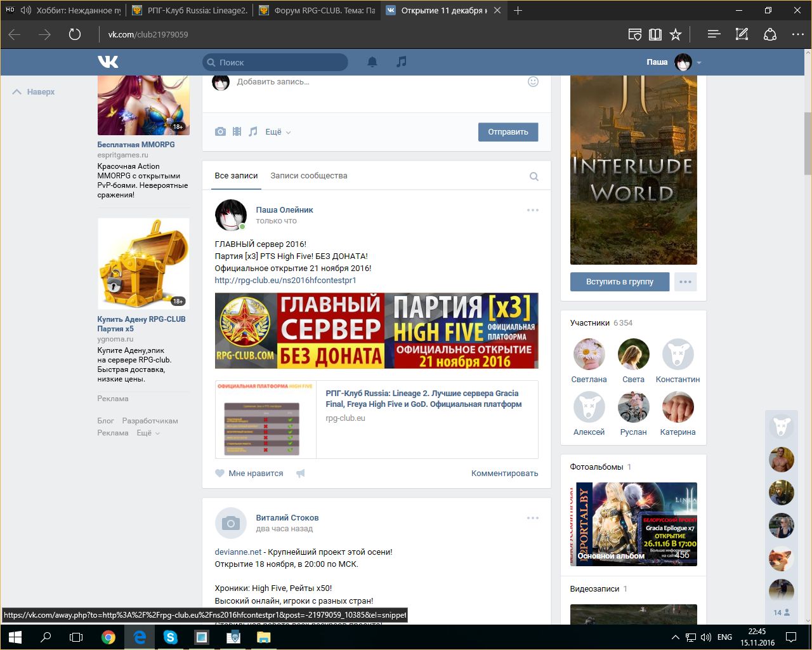
Task: Open options for Виталий Стоков's post
Action: (x=533, y=517)
